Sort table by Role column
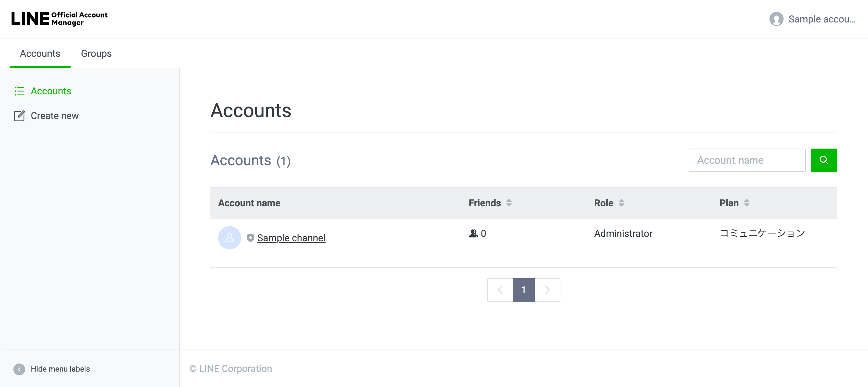The image size is (868, 387). (621, 203)
